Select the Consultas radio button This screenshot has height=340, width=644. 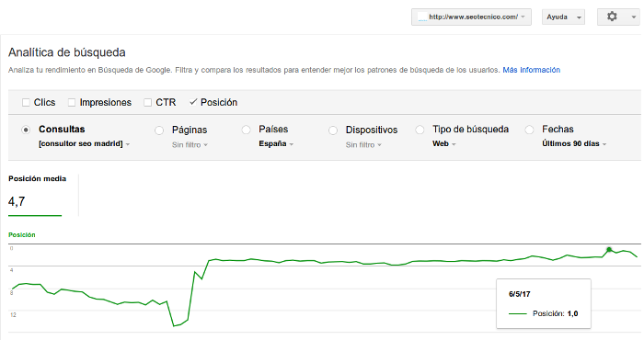(x=26, y=130)
